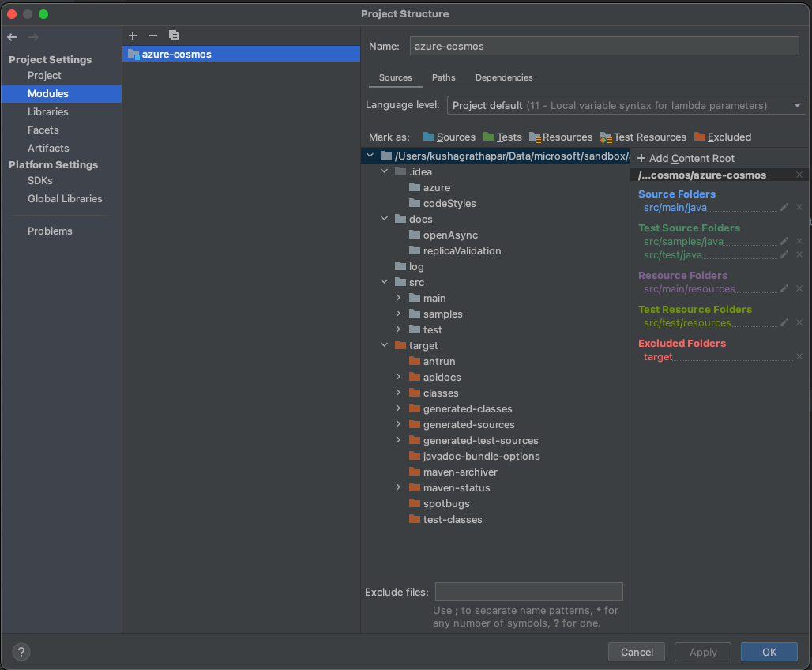This screenshot has width=812, height=670.
Task: Click the back navigation arrow
Action: click(12, 36)
